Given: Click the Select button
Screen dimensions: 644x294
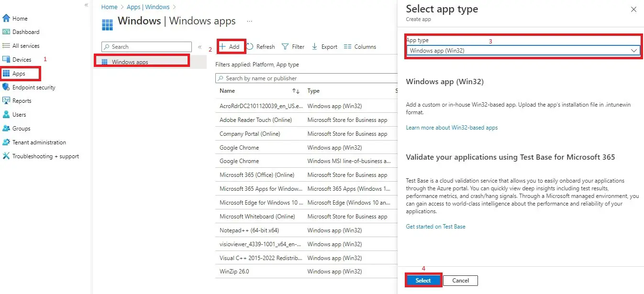Looking at the screenshot, I should click(423, 281).
